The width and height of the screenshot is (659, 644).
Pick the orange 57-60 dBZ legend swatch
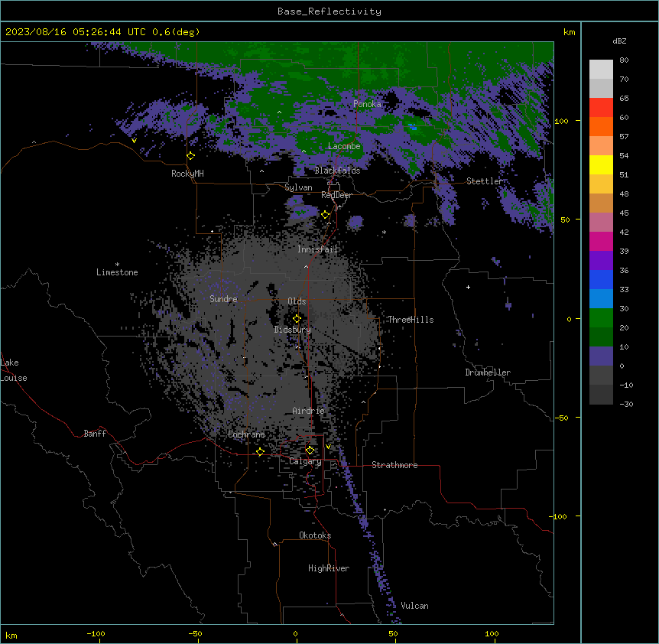tap(601, 126)
